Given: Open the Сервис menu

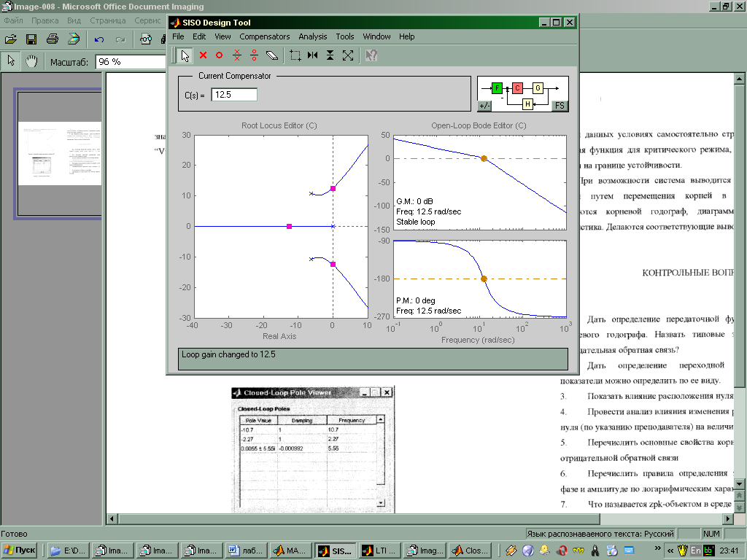Looking at the screenshot, I should [x=147, y=20].
